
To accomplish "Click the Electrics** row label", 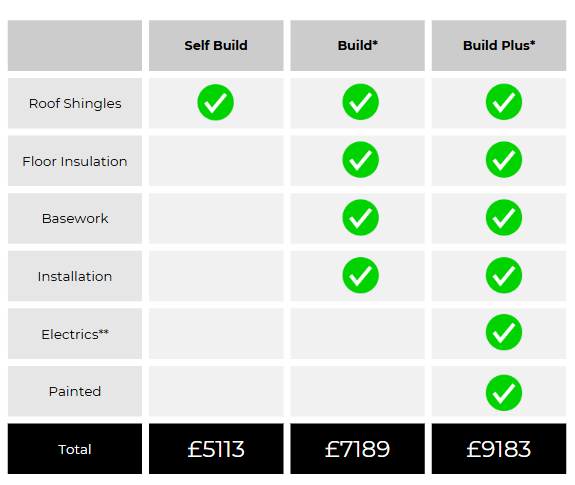I will pyautogui.click(x=75, y=334).
